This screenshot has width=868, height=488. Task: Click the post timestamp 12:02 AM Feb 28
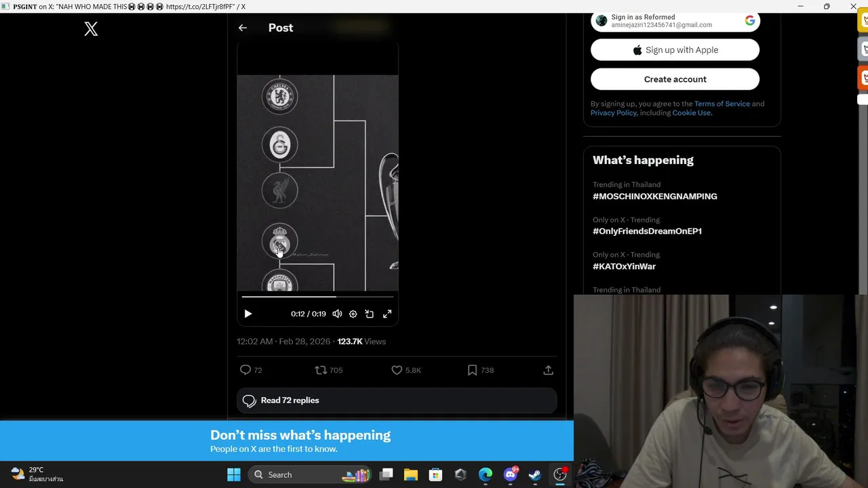[x=283, y=342]
